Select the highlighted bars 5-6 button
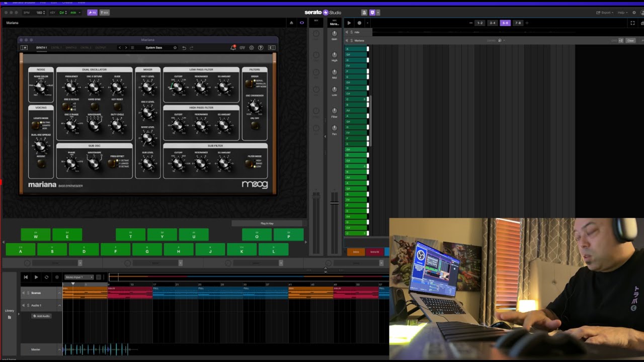 (505, 23)
